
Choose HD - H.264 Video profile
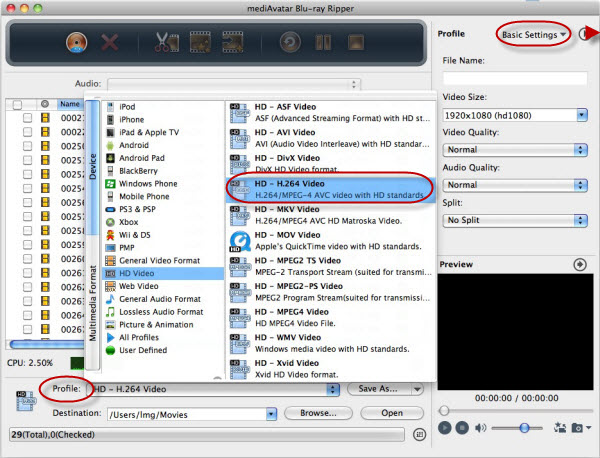tap(331, 189)
